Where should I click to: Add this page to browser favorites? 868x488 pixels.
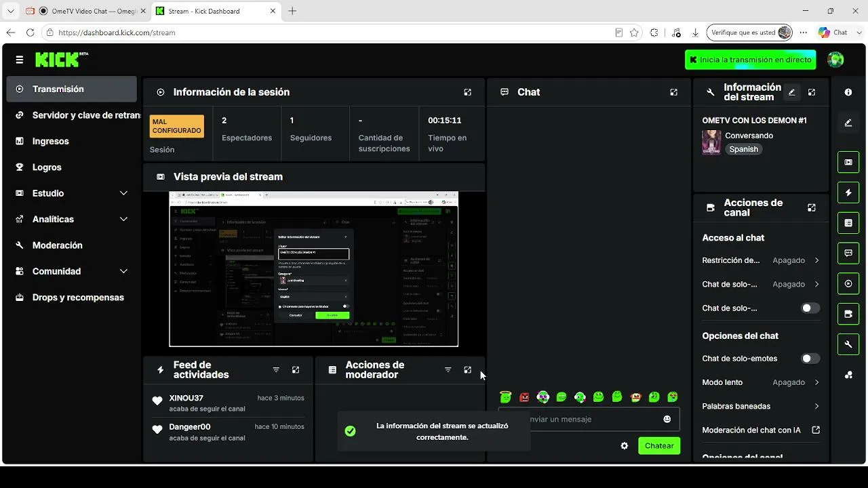click(x=634, y=33)
